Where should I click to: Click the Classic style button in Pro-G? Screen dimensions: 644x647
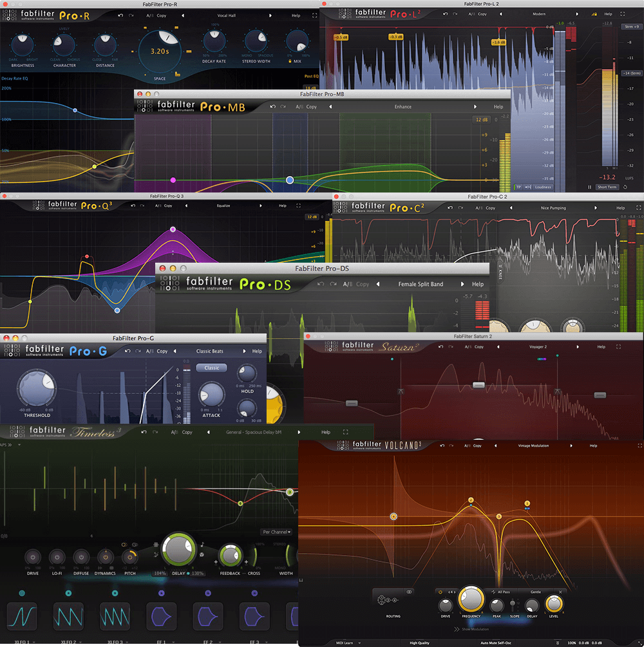click(x=212, y=368)
